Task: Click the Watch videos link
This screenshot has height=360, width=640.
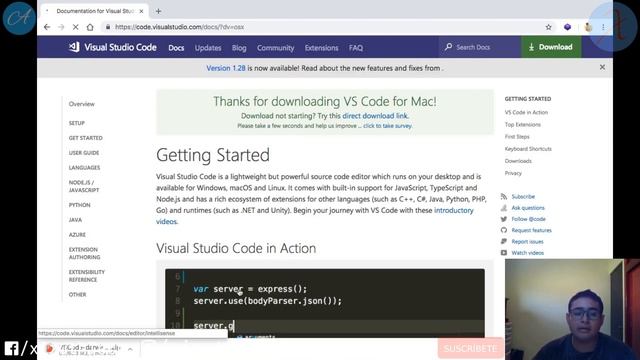Action: pos(527,253)
